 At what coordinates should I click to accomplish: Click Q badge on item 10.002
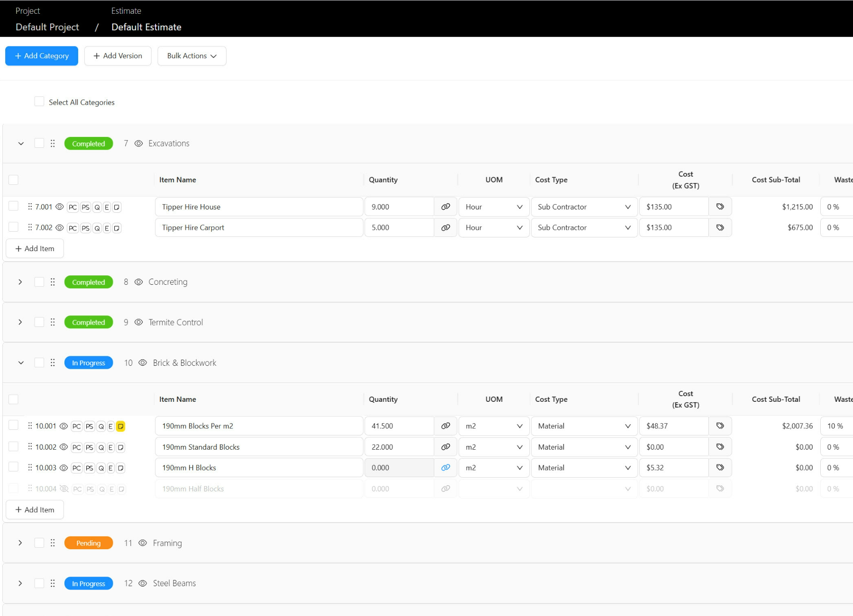(101, 447)
